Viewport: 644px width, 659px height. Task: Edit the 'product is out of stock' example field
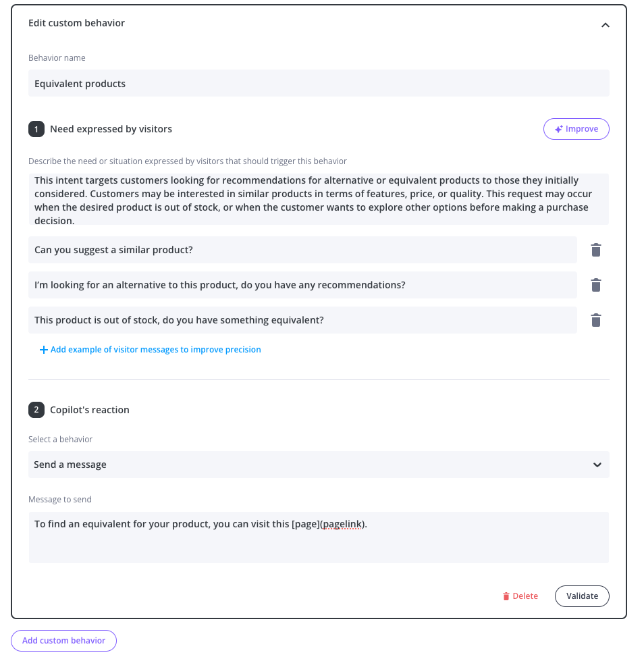coord(302,321)
